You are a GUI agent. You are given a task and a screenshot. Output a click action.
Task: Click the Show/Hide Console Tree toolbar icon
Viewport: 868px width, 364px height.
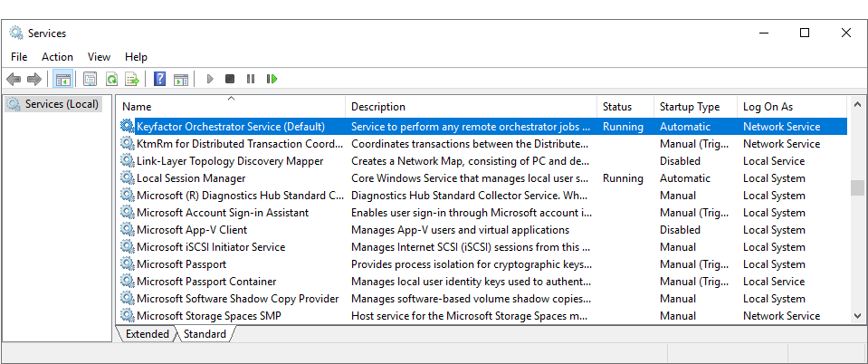63,80
